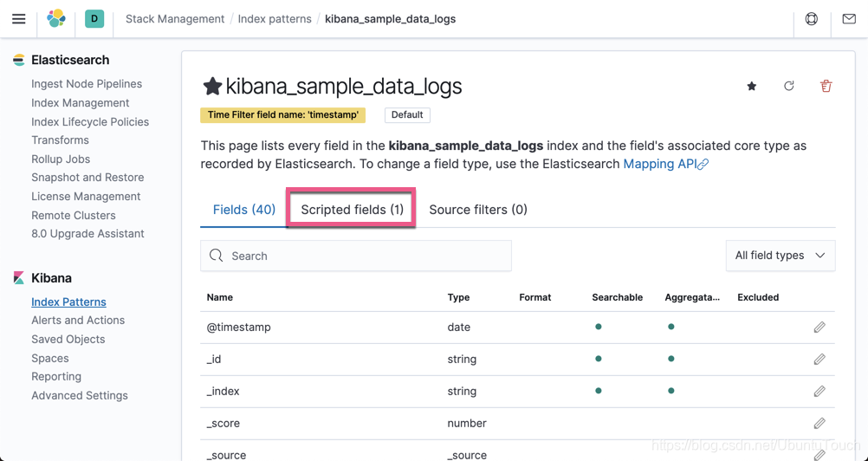Image resolution: width=868 pixels, height=461 pixels.
Task: Go to Stack Management breadcrumb
Action: (175, 19)
